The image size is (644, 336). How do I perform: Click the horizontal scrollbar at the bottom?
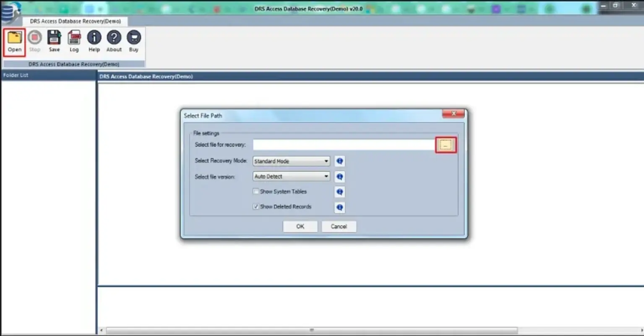click(311, 331)
